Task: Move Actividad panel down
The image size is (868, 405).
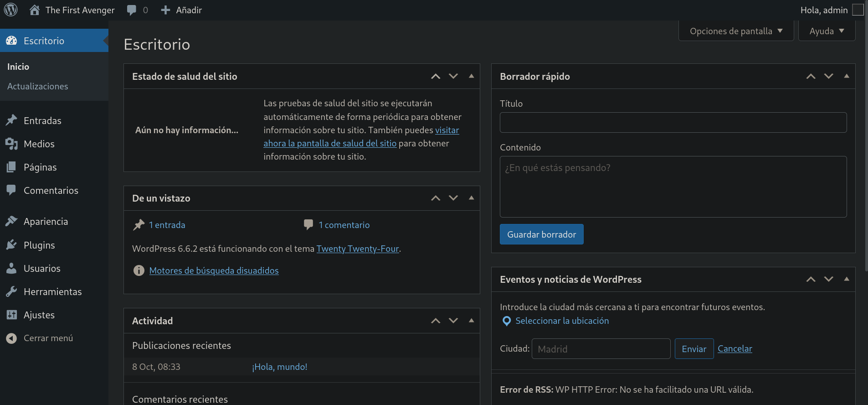Action: pyautogui.click(x=453, y=321)
